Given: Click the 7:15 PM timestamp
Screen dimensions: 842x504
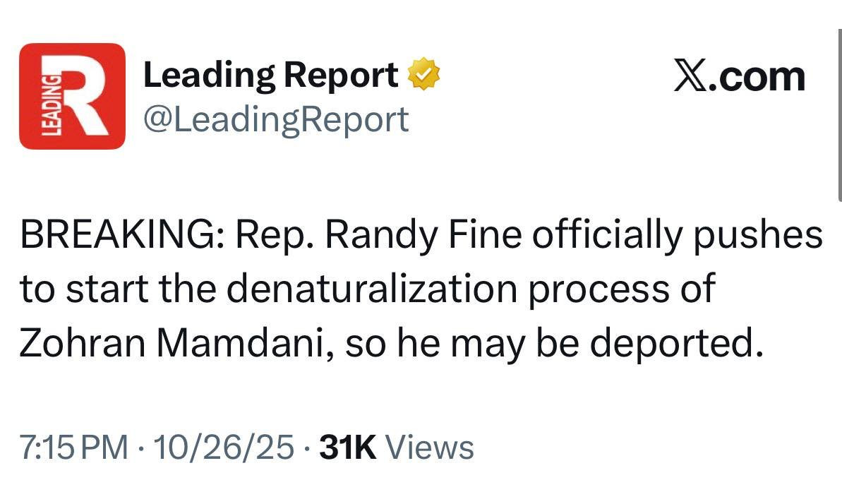Looking at the screenshot, I should coord(75,448).
